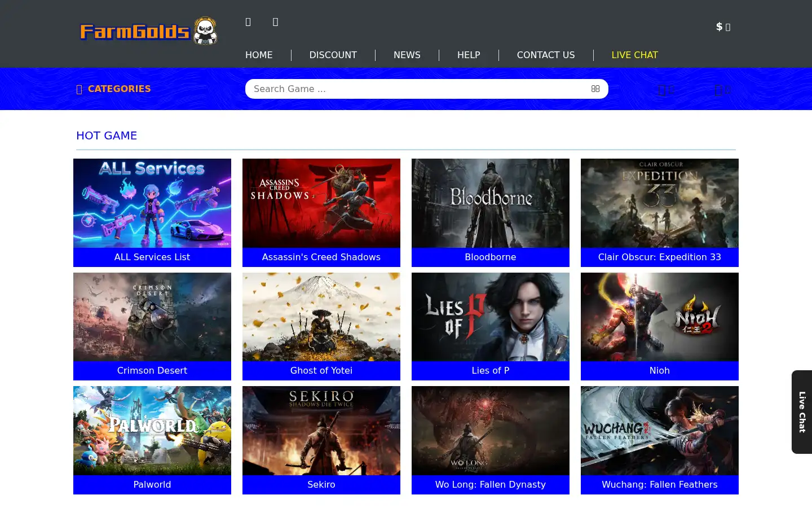Open the Sekiro cover image
This screenshot has height=508, width=812.
tap(321, 431)
